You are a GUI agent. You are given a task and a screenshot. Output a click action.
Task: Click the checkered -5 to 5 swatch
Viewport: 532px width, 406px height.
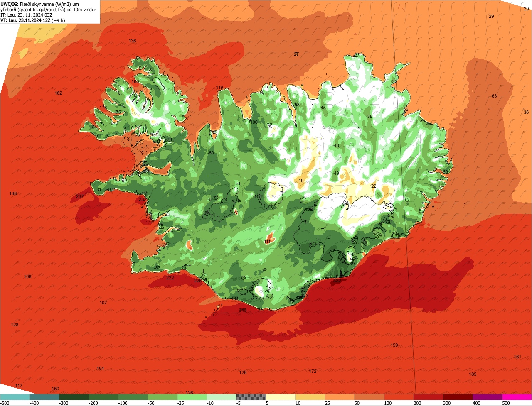(x=251, y=397)
